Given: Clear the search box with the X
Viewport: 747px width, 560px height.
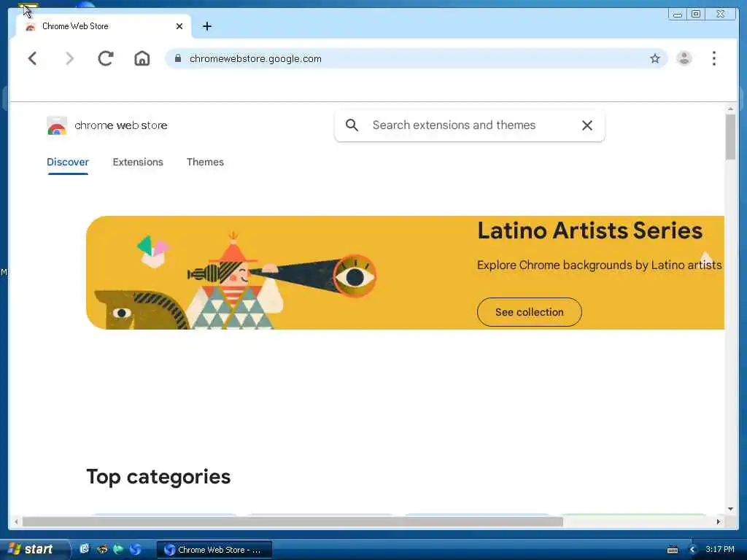Looking at the screenshot, I should 587,125.
